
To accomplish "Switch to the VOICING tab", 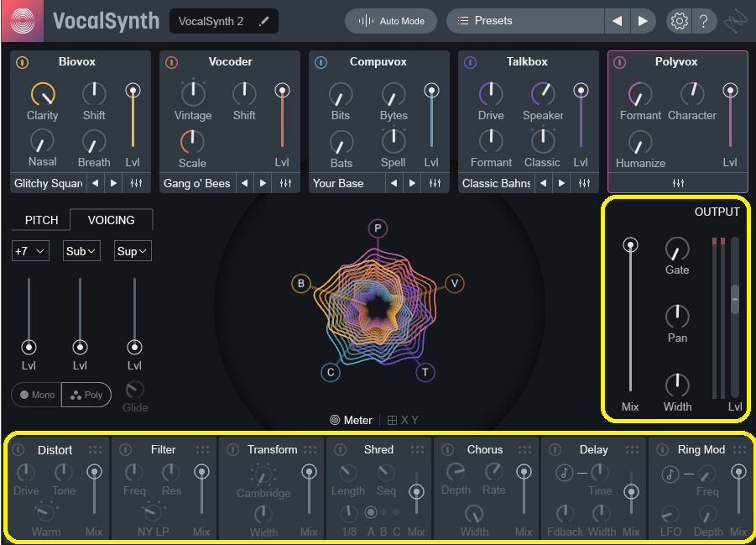I will [112, 220].
